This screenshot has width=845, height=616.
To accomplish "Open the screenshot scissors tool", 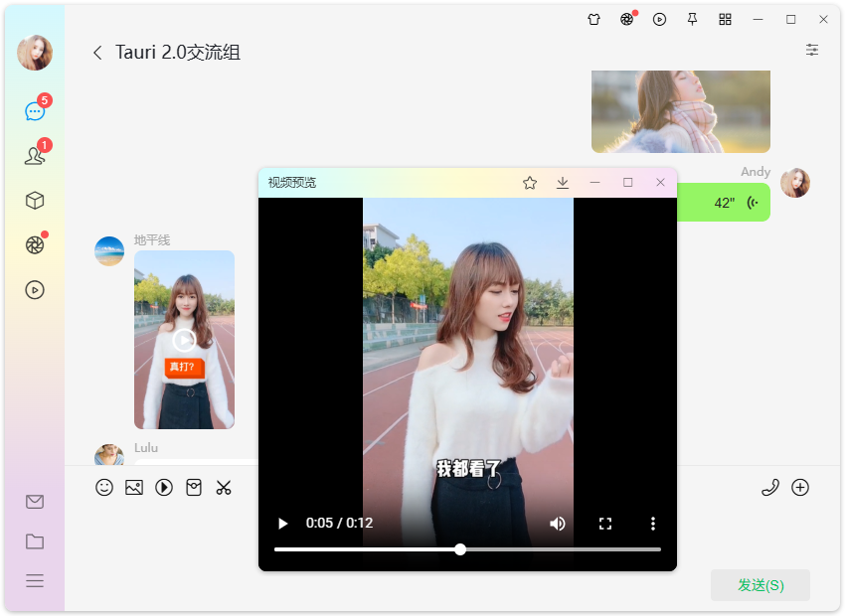I will [x=224, y=487].
